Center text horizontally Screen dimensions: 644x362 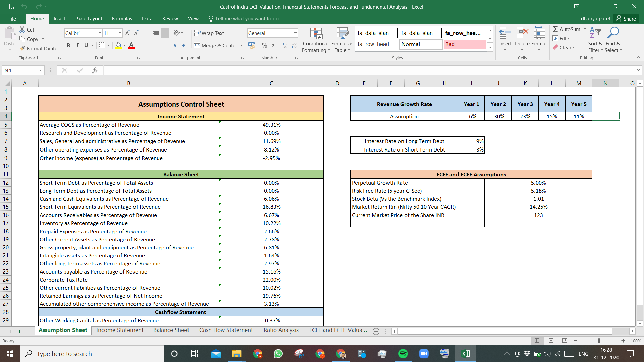(156, 45)
